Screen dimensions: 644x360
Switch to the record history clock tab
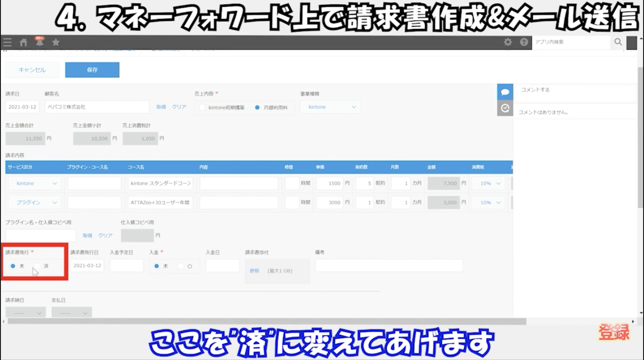505,108
